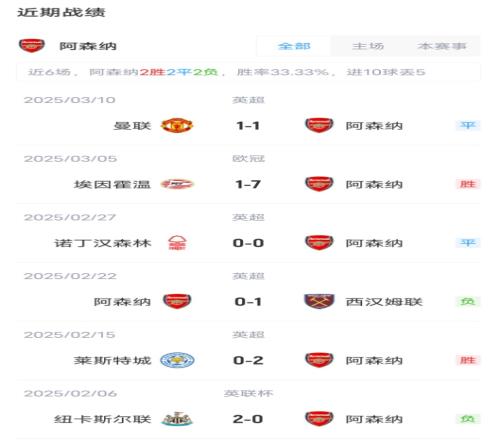Click Arsenal crest in 2025/02/22 match
This screenshot has height=440, width=500.
[x=177, y=301]
